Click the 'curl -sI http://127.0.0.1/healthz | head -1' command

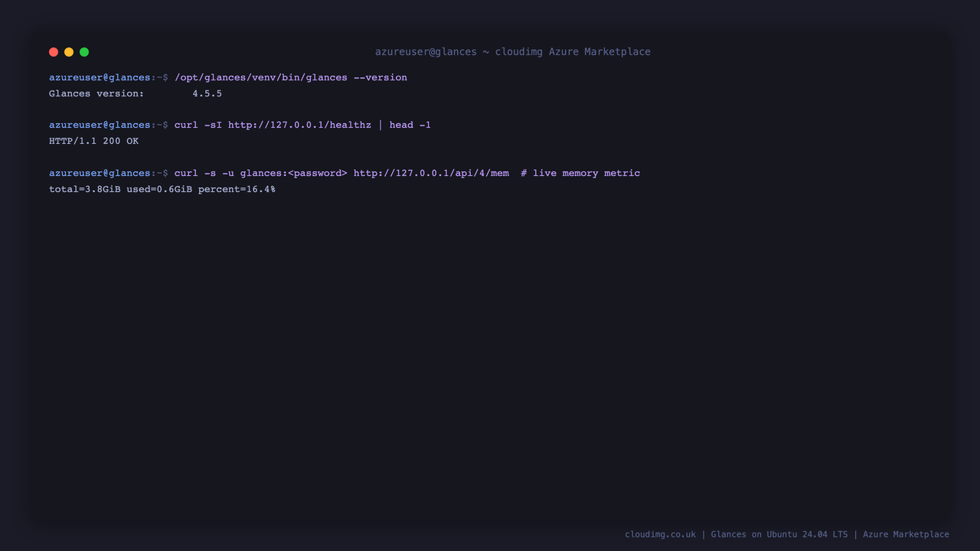[302, 125]
